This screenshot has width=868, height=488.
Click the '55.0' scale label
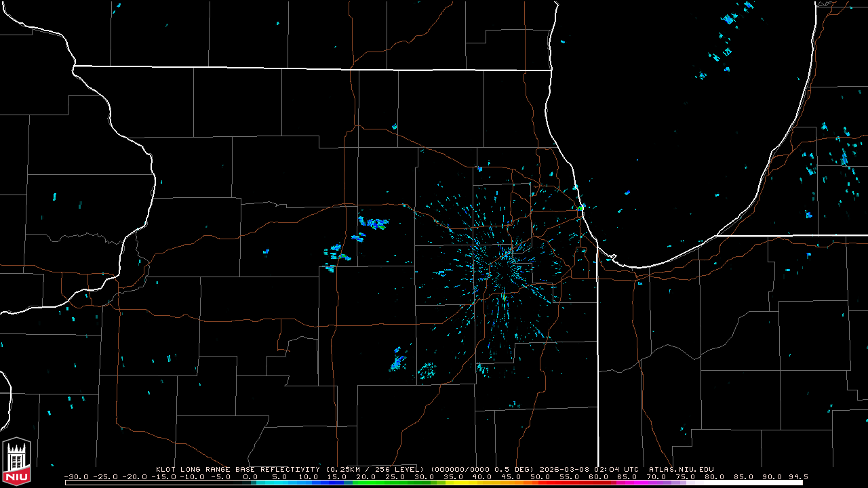tap(570, 477)
